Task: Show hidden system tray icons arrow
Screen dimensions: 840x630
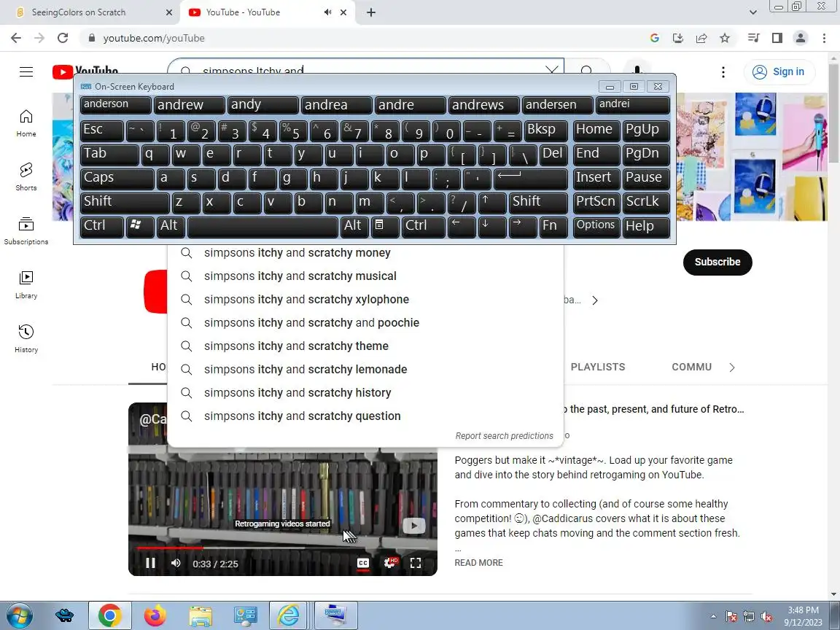Action: 713,617
